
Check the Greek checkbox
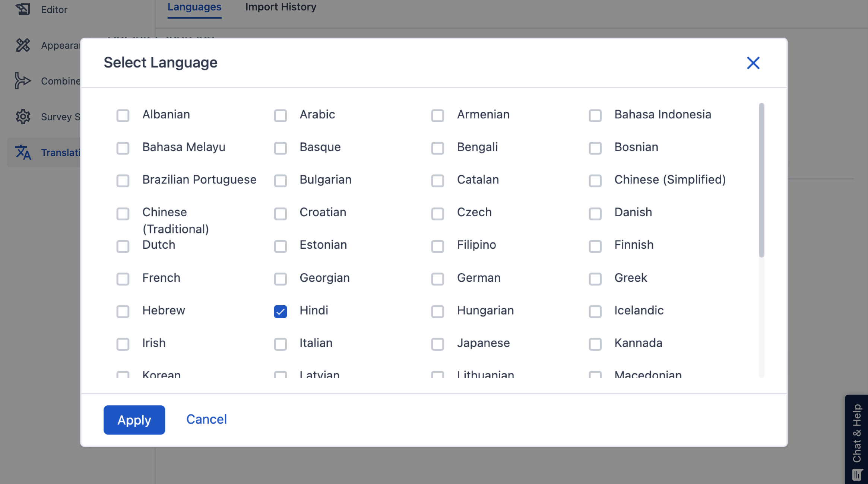pos(595,279)
